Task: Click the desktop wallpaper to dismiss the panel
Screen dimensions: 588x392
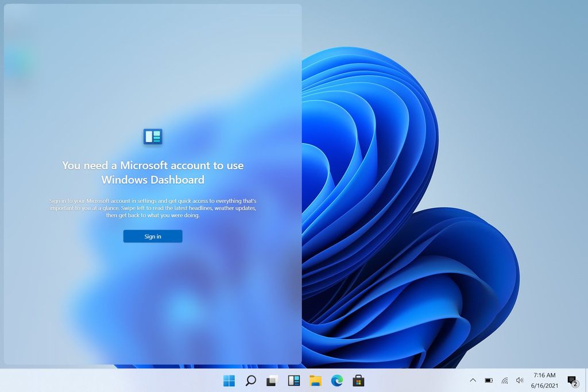Action: pos(448,172)
